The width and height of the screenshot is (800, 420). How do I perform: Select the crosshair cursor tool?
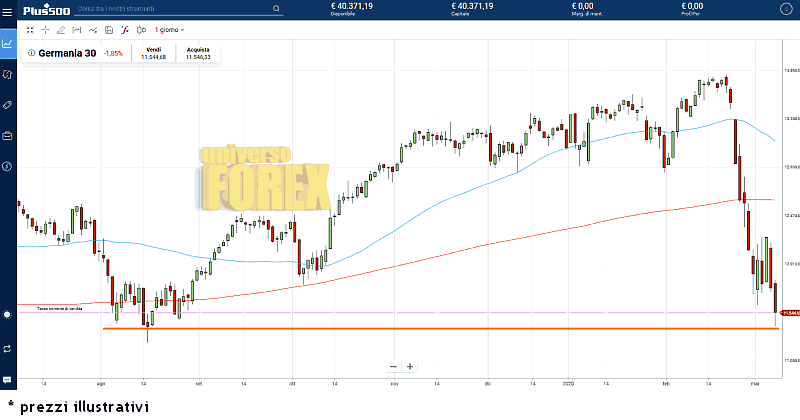click(45, 30)
